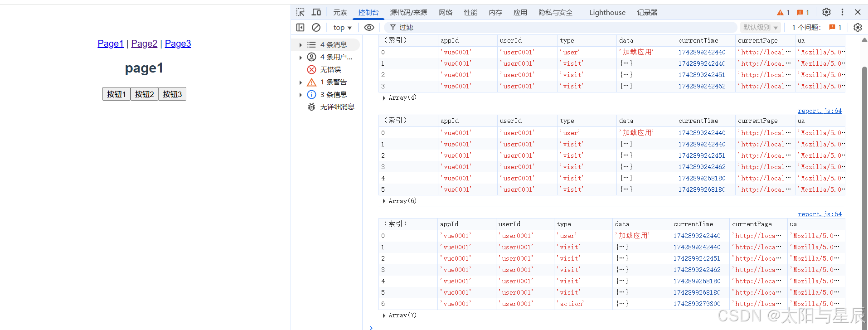
Task: Follow the Page3 link
Action: tap(178, 44)
